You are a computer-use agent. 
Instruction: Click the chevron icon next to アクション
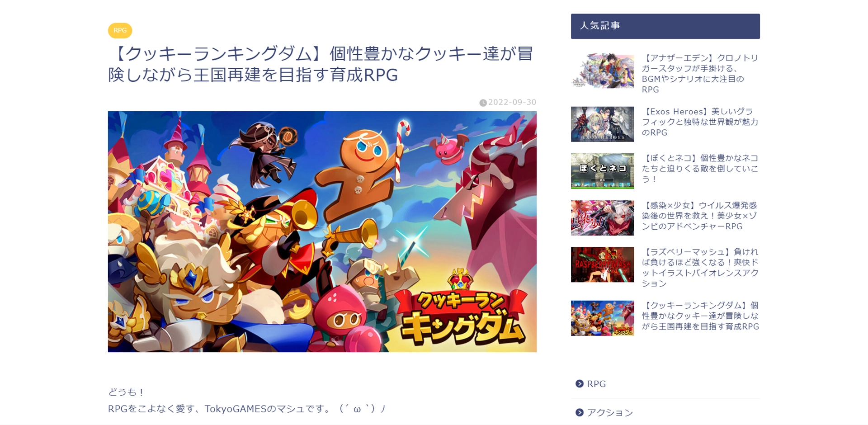click(580, 412)
